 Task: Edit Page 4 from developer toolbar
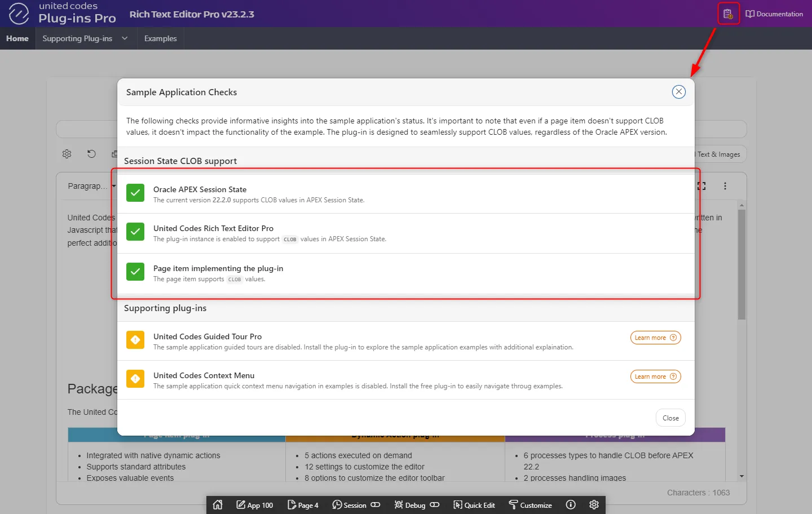pos(303,505)
